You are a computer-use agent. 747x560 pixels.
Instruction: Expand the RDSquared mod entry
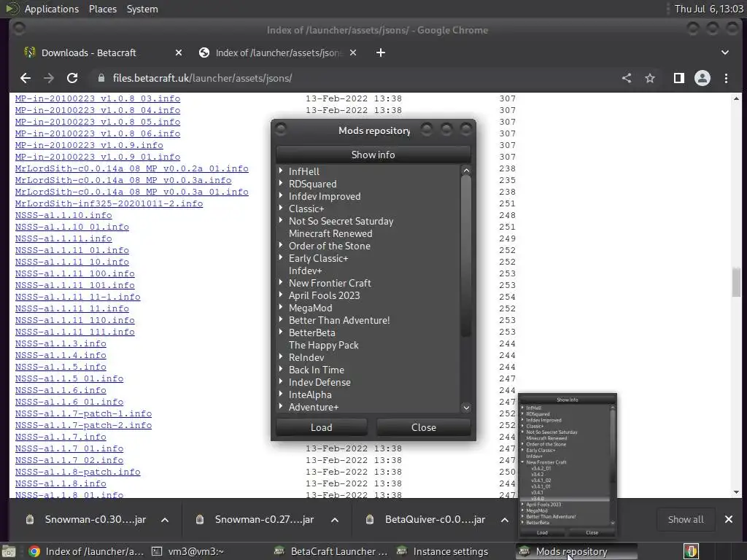click(x=281, y=183)
